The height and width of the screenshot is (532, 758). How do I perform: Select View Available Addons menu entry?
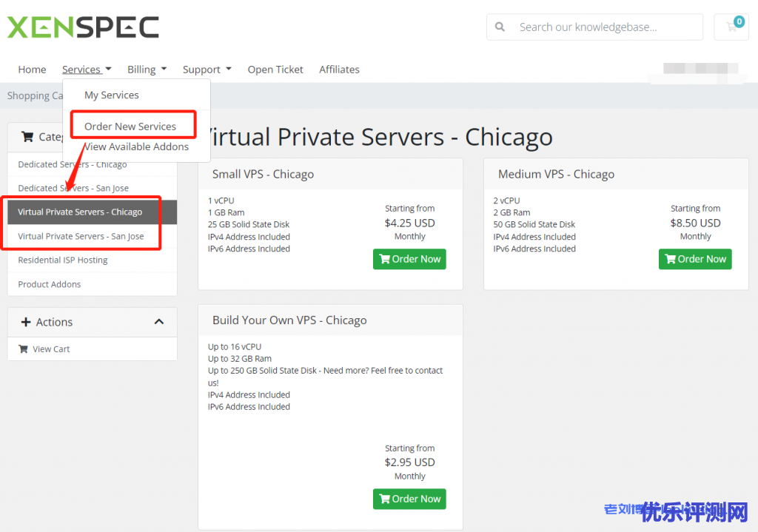pyautogui.click(x=136, y=147)
